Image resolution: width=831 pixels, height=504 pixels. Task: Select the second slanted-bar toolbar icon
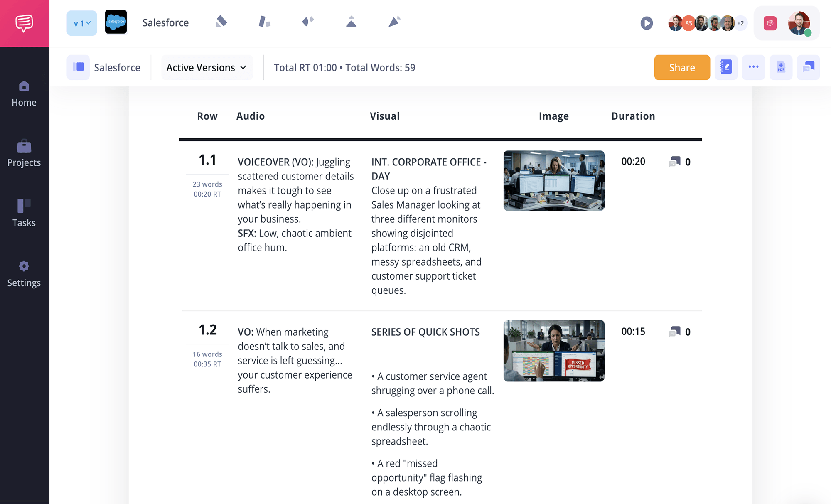click(264, 22)
